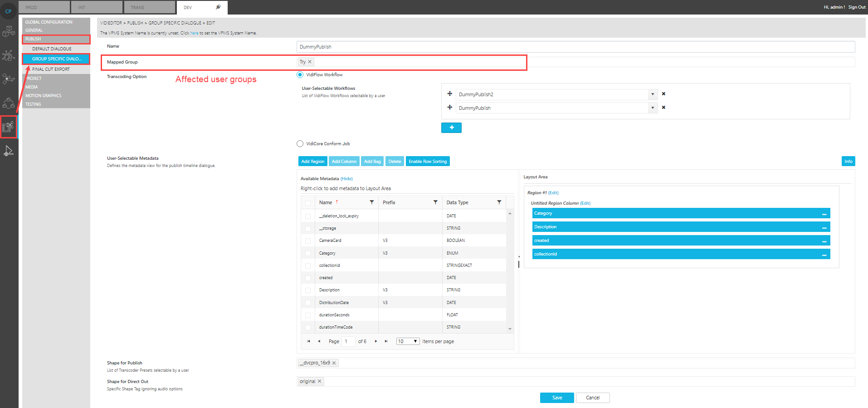
Task: Open options menu on Category layout item
Action: 824,214
